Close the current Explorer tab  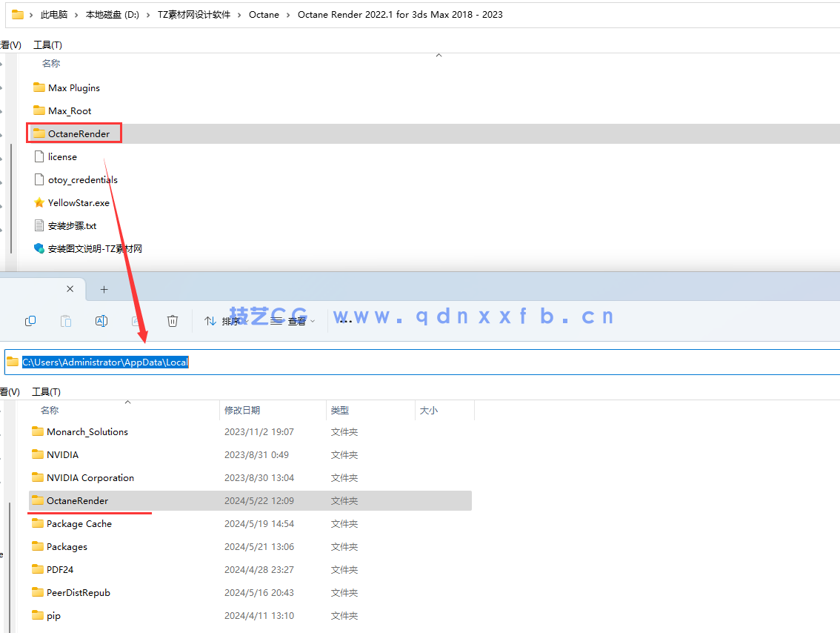[70, 289]
